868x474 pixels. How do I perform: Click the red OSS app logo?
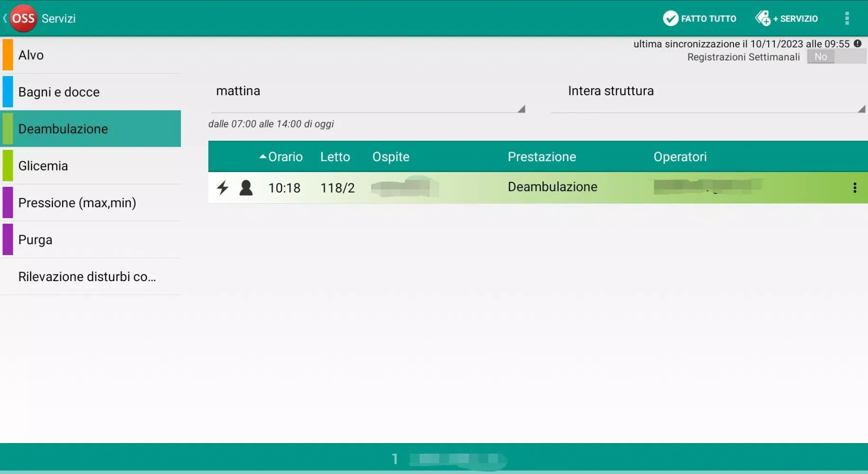pyautogui.click(x=23, y=18)
